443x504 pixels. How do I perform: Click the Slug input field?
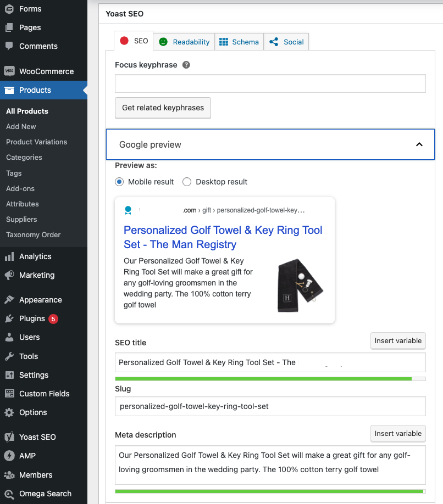click(270, 406)
